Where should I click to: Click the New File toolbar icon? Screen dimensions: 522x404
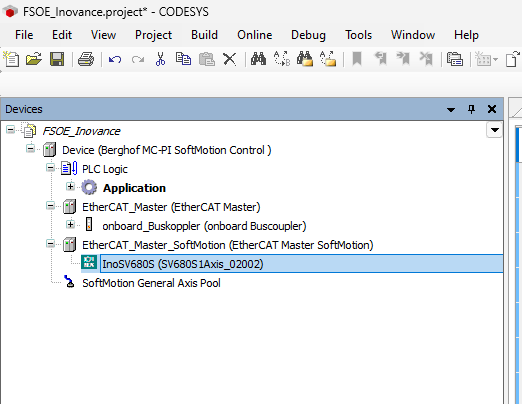11,59
